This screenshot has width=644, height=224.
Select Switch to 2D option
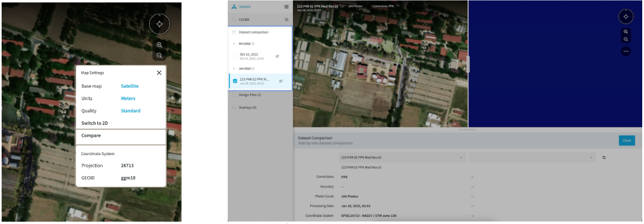94,123
